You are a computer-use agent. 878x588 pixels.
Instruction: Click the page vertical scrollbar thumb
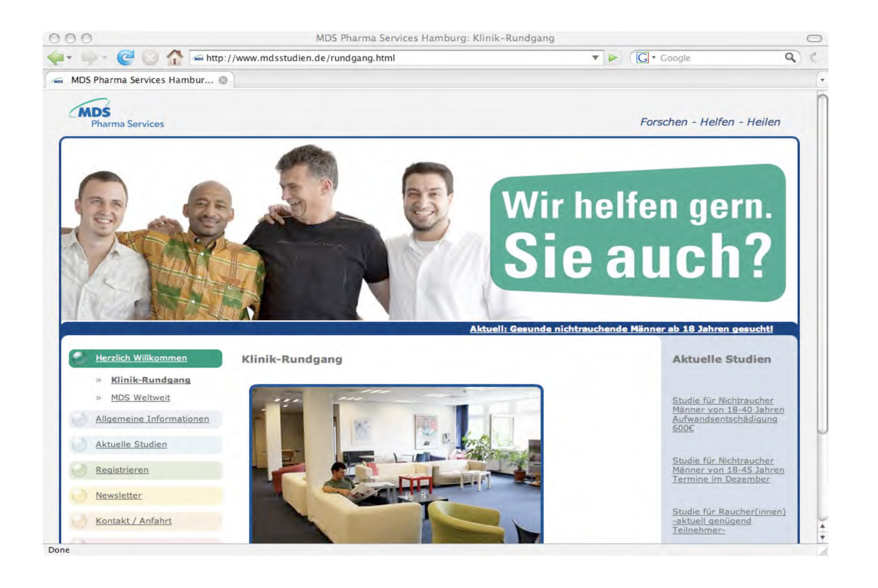[822, 263]
